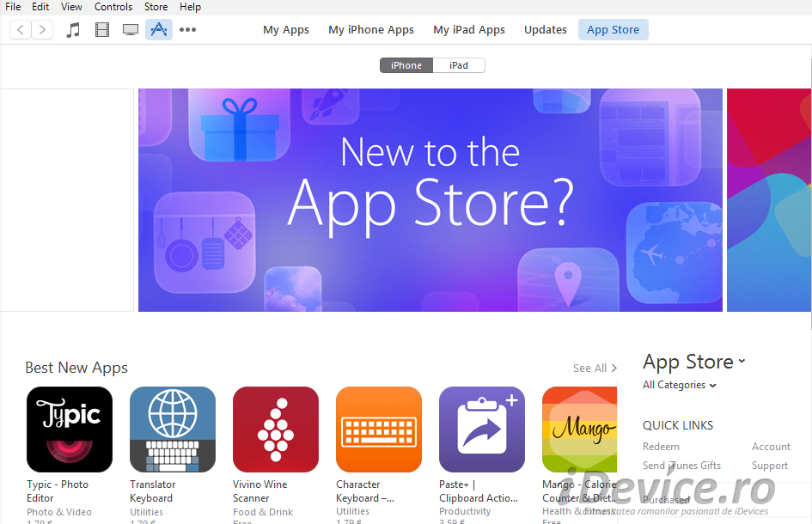Switch store view to iPhone
This screenshot has width=812, height=524.
[x=406, y=65]
